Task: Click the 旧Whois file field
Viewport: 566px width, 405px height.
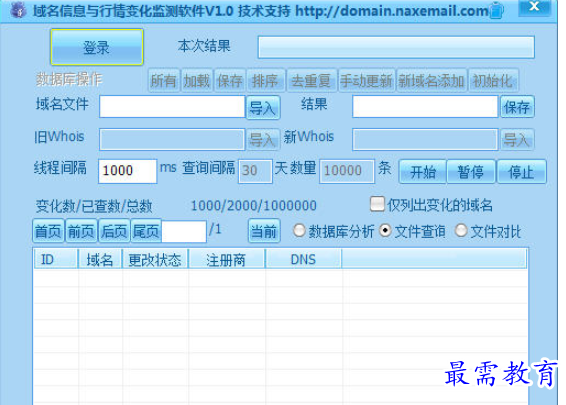Action: click(x=172, y=139)
